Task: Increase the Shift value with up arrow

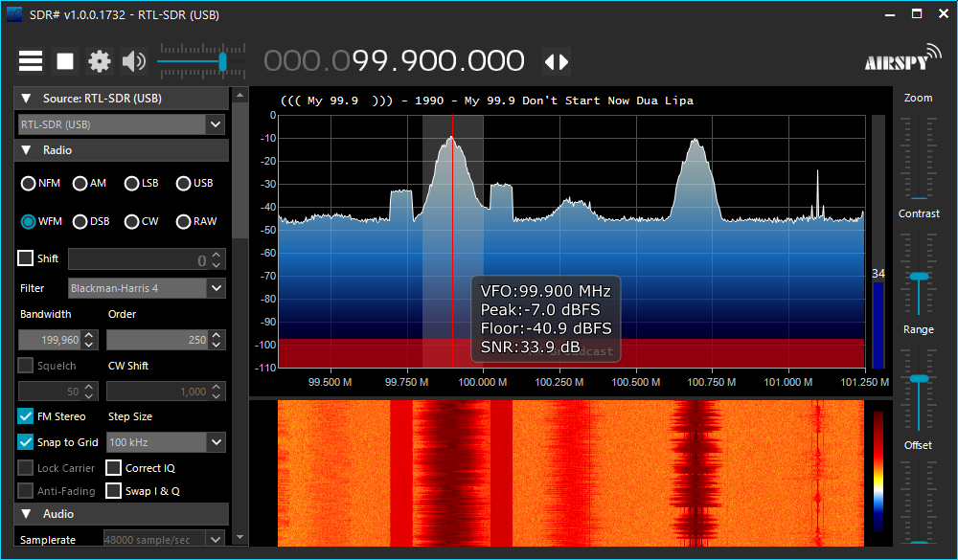Action: (x=217, y=255)
